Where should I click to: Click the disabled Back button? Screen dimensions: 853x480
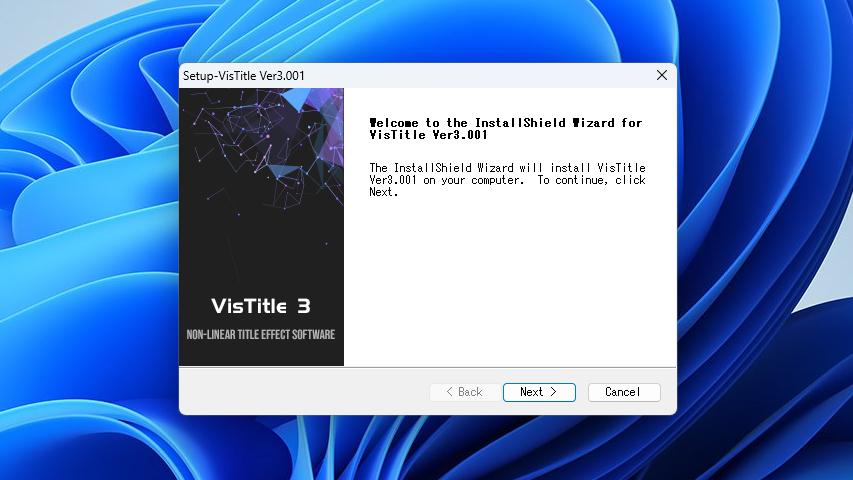pyautogui.click(x=465, y=392)
